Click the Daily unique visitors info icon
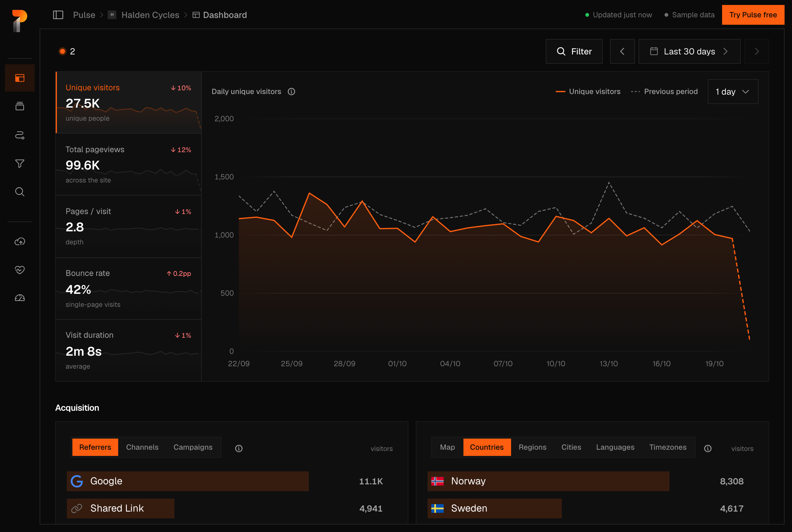 pyautogui.click(x=291, y=92)
